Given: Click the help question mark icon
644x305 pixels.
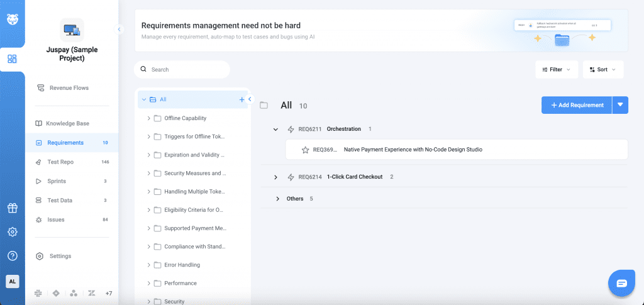Looking at the screenshot, I should pos(12,256).
